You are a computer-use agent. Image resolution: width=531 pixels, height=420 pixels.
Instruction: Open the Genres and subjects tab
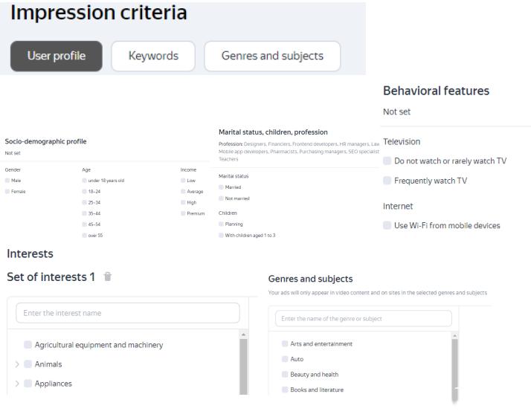(x=272, y=56)
